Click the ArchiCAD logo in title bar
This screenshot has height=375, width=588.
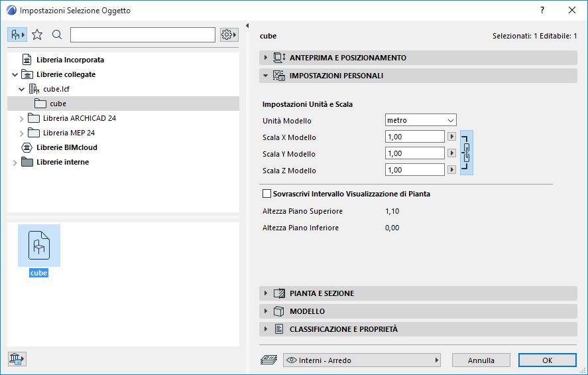(12, 11)
